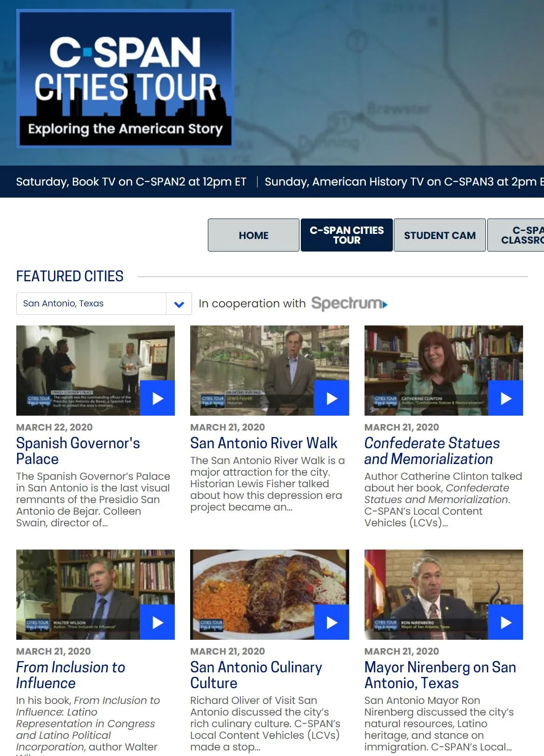
Task: Play the From Inclusion to Influence video
Action: pyautogui.click(x=157, y=622)
